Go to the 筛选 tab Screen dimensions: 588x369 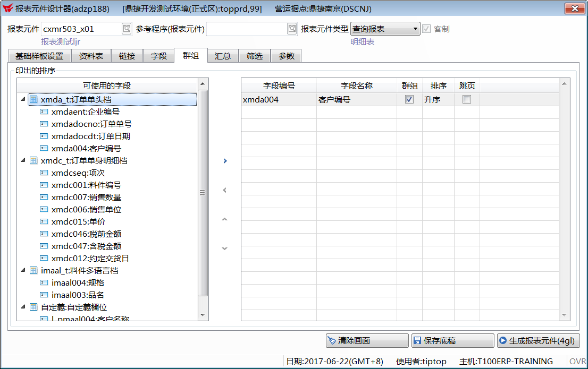click(x=255, y=56)
